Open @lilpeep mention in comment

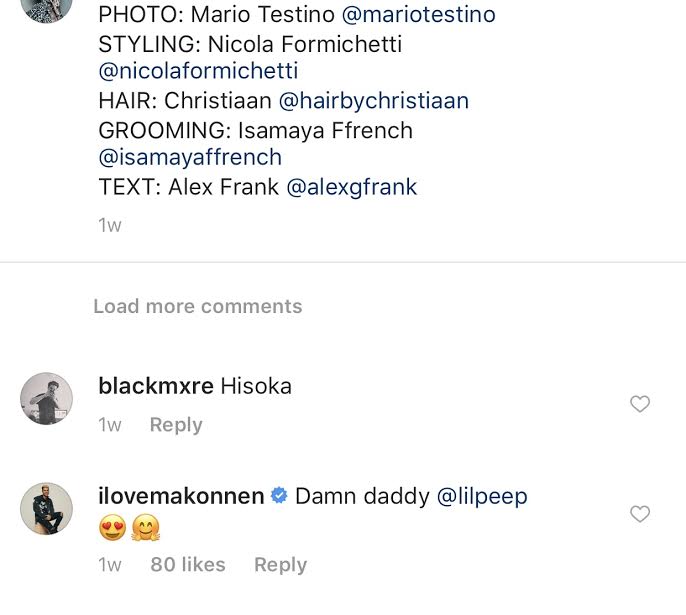coord(482,497)
